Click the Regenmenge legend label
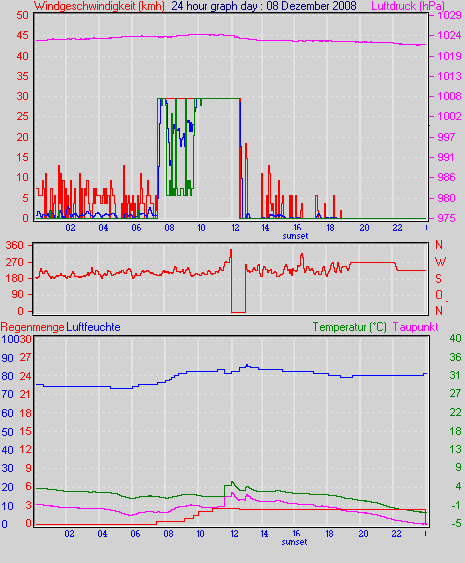This screenshot has width=465, height=563. pos(32,327)
